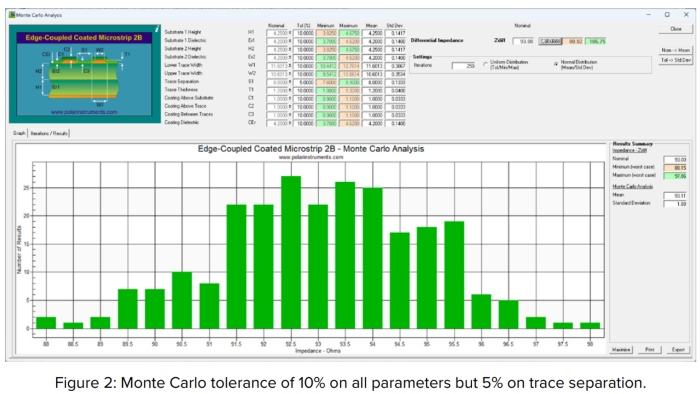700x394 pixels.
Task: Click the Monte Carlo Mean result field
Action: 675,195
